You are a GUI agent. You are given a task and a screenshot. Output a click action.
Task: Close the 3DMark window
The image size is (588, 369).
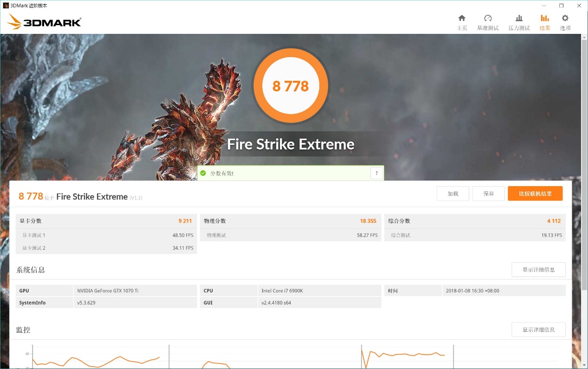click(579, 6)
